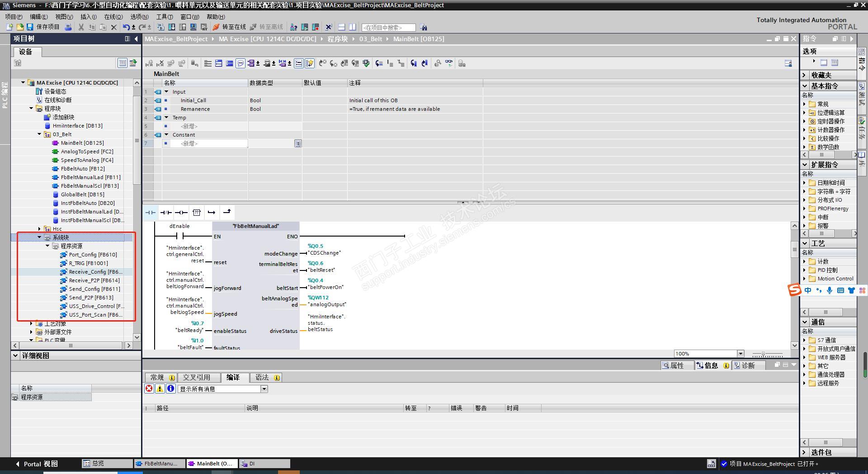Open an existing project via toolbar icon
Image resolution: width=868 pixels, height=474 pixels.
tap(19, 27)
